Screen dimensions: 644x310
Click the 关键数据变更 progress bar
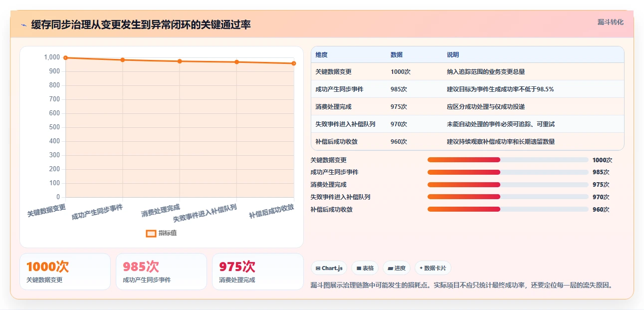tap(508, 160)
